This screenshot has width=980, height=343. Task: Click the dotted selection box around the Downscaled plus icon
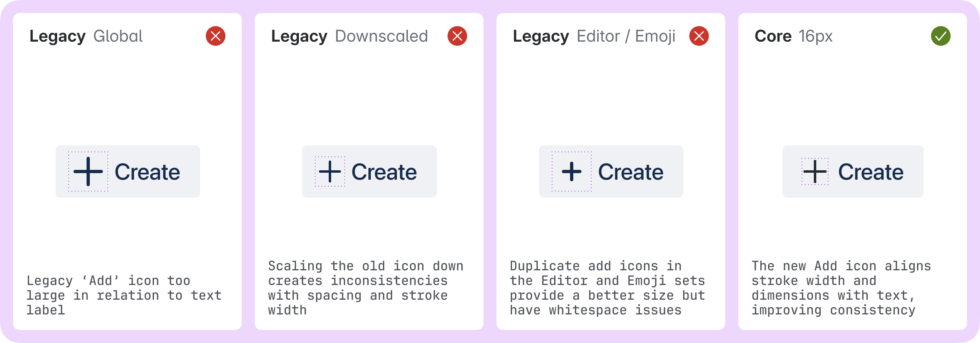tap(330, 171)
